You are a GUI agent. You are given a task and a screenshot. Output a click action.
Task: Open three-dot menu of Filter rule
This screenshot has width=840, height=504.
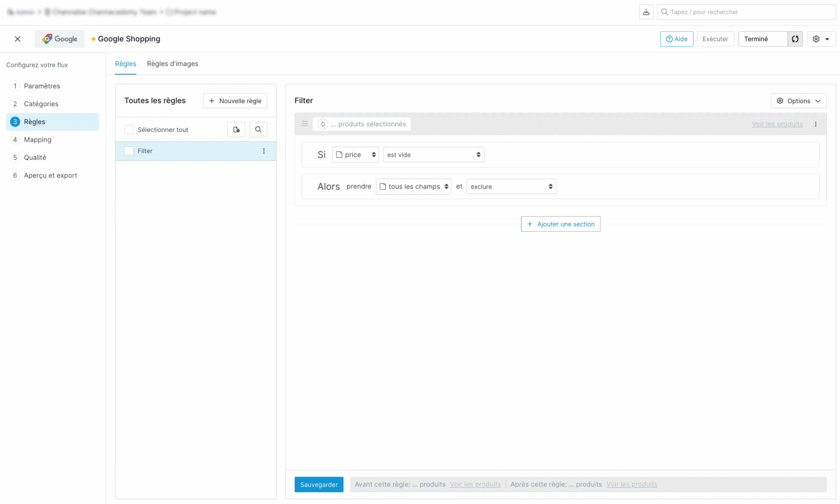point(264,151)
